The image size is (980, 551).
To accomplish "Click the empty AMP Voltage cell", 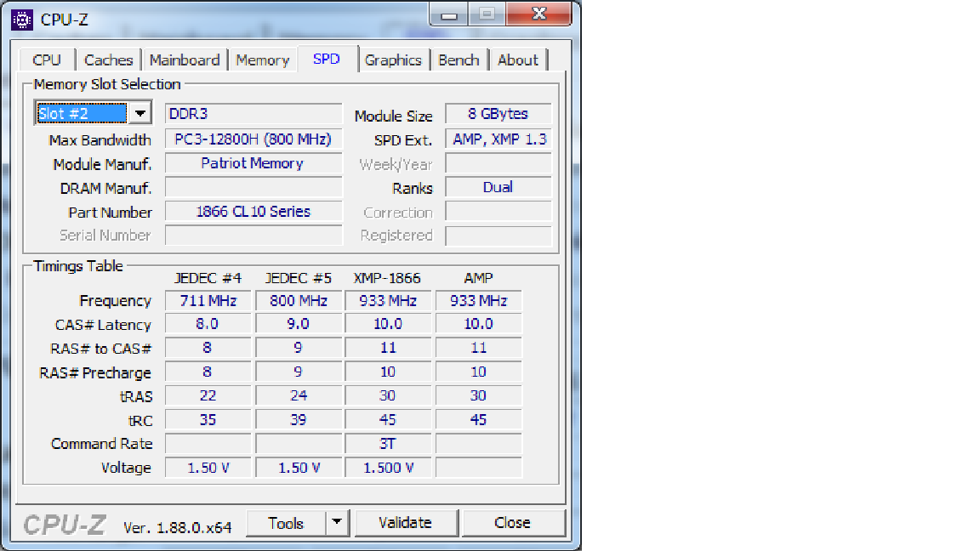I will (479, 468).
